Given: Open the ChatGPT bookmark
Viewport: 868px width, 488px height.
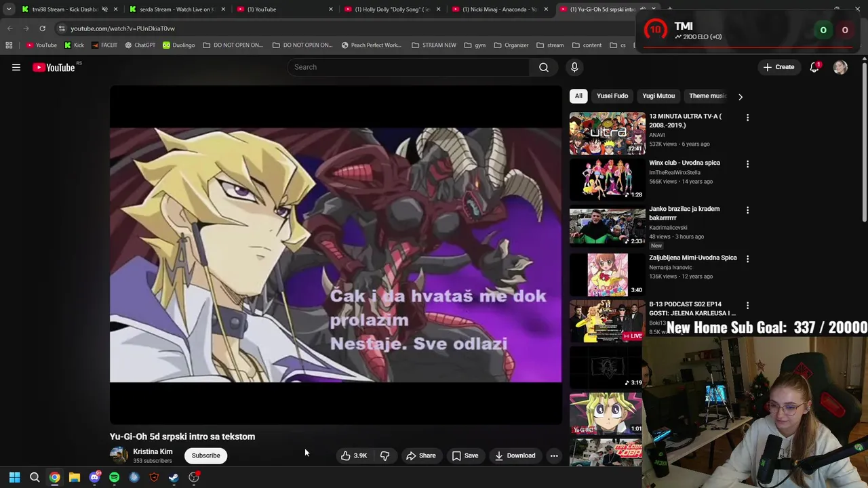Looking at the screenshot, I should point(140,45).
